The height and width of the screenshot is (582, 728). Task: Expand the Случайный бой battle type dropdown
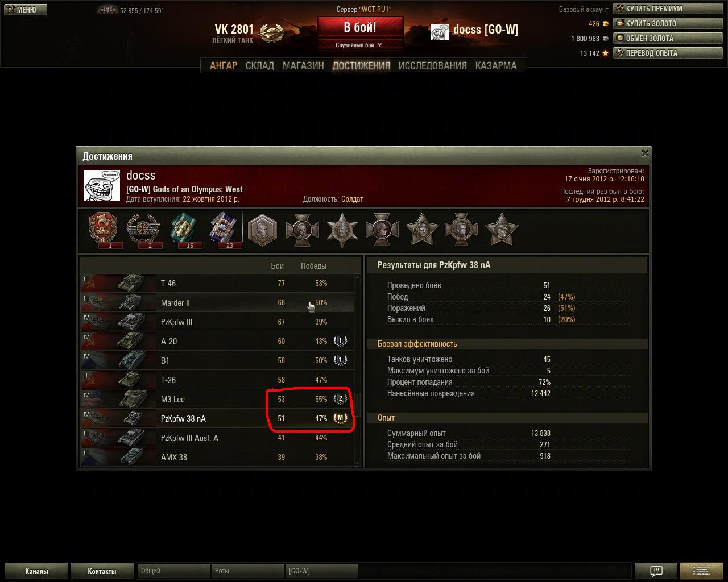pyautogui.click(x=359, y=45)
